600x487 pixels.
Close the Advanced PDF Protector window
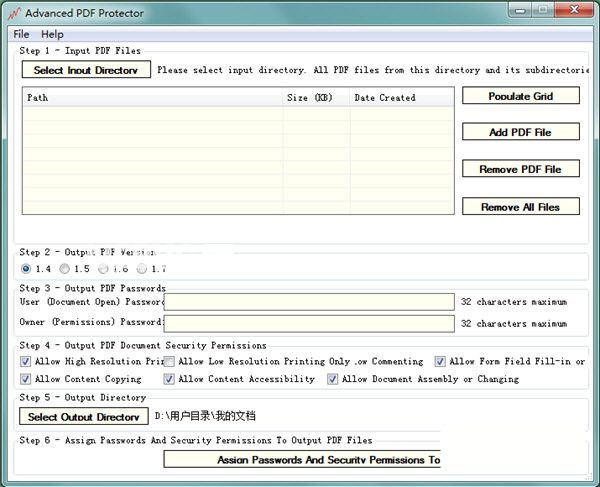click(574, 10)
